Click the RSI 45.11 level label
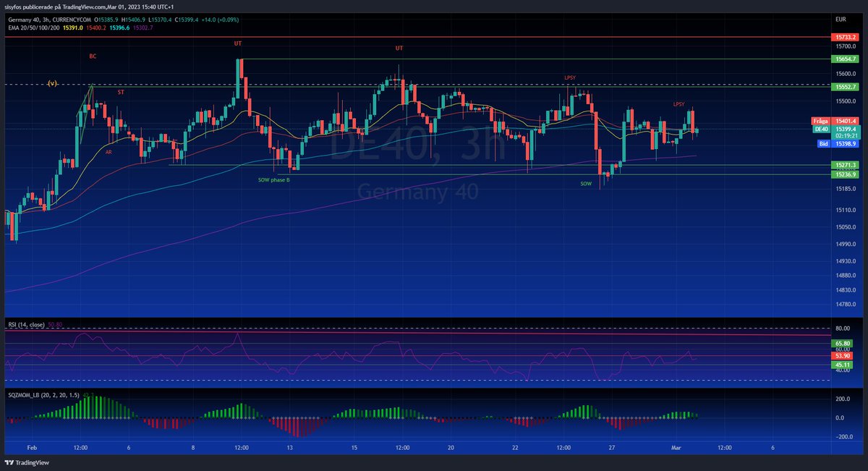 tap(843, 365)
